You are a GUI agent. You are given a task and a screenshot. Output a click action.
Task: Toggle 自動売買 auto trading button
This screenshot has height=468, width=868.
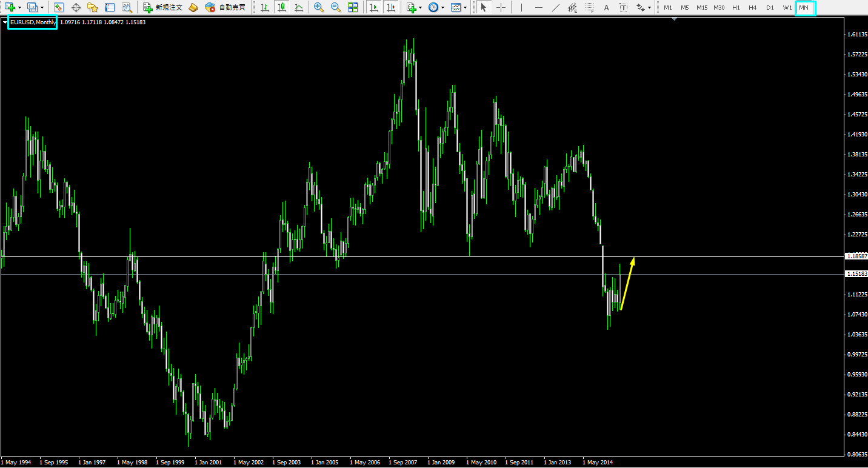[225, 7]
